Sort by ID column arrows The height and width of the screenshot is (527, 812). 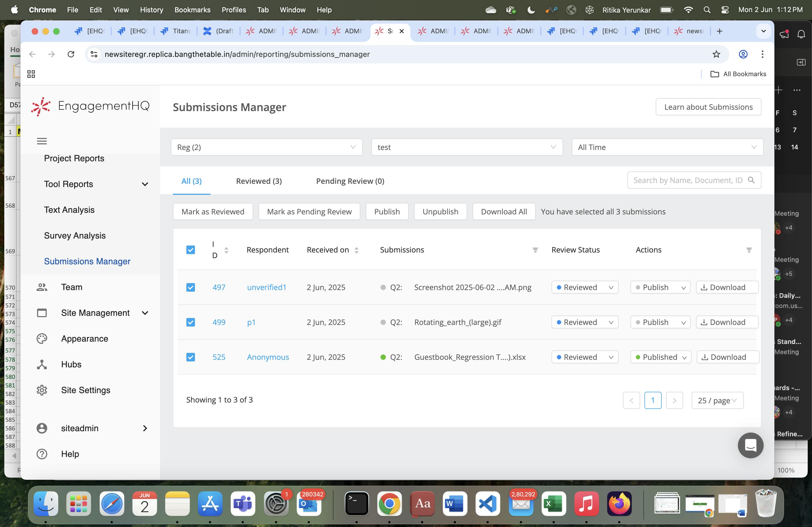226,250
